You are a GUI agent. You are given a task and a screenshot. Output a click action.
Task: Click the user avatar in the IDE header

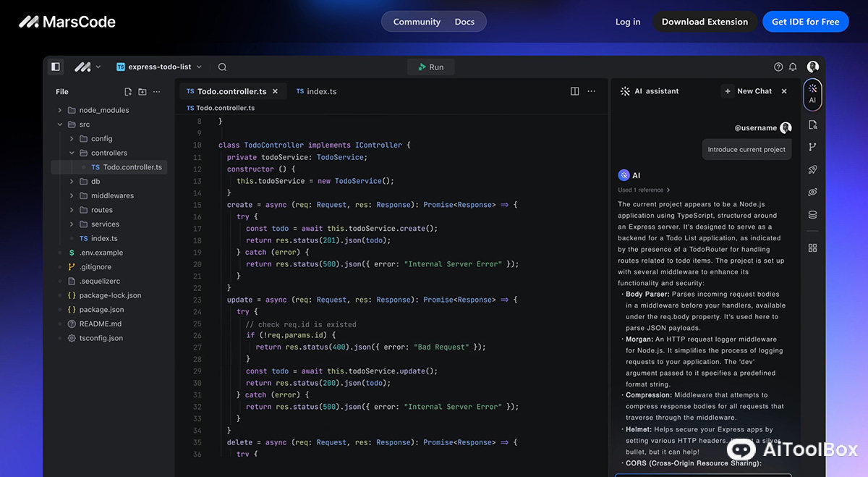813,67
